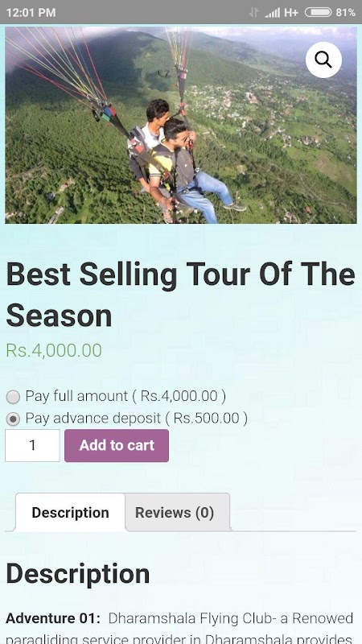Image resolution: width=362 pixels, height=644 pixels.
Task: Tap the Adventure 01 description text
Action: coord(179,630)
